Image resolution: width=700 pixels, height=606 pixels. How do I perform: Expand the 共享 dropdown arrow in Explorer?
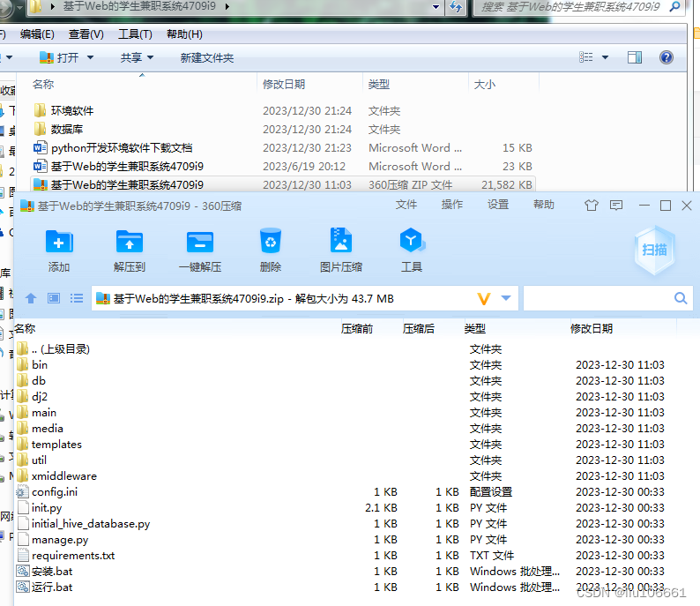point(151,57)
